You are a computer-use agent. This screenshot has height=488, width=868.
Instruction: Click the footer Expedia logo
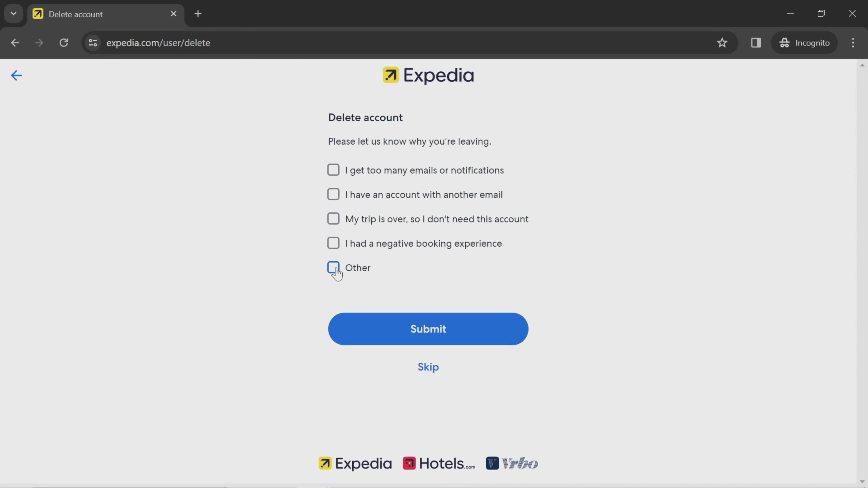[x=355, y=463]
